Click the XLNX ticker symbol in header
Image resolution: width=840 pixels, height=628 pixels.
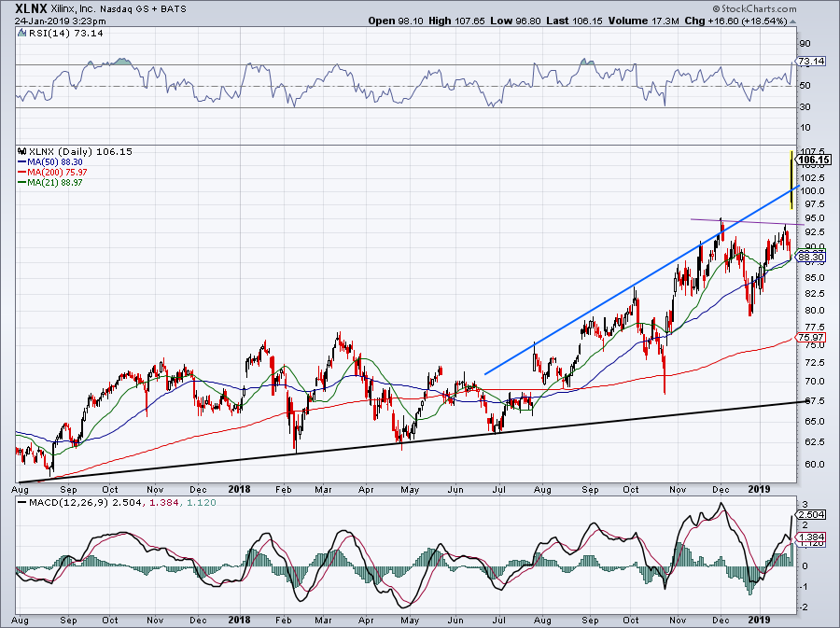click(31, 8)
